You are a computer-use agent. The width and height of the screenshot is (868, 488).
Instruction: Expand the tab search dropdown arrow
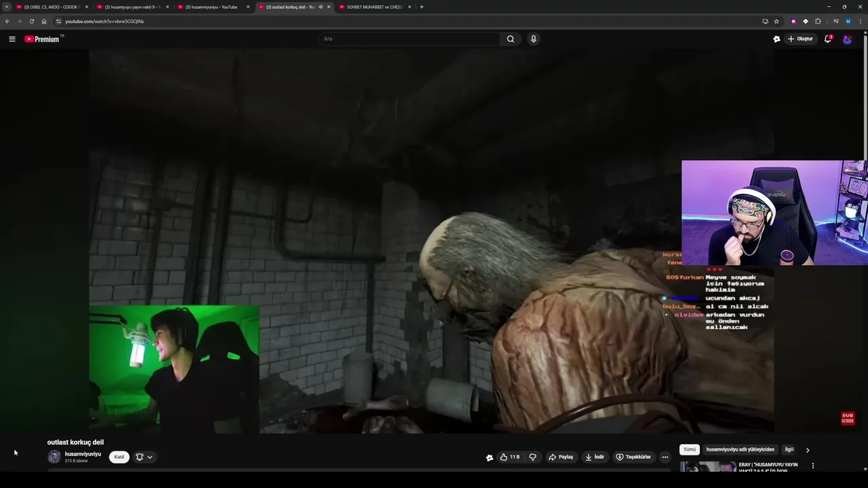point(6,7)
